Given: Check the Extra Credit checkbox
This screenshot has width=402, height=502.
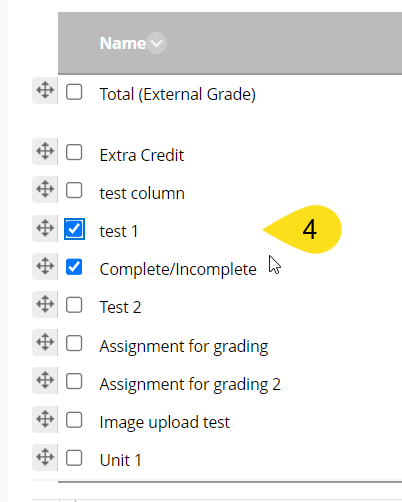Looking at the screenshot, I should [x=74, y=152].
